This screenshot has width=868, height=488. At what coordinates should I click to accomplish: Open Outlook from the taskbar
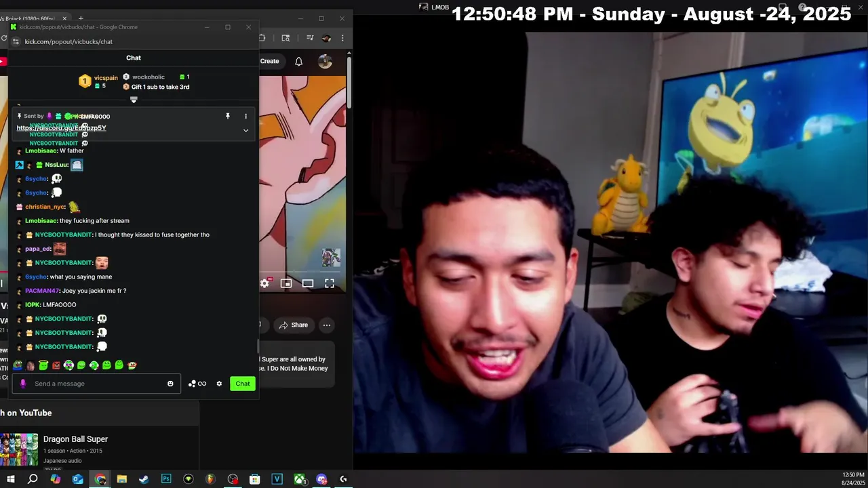click(x=77, y=479)
